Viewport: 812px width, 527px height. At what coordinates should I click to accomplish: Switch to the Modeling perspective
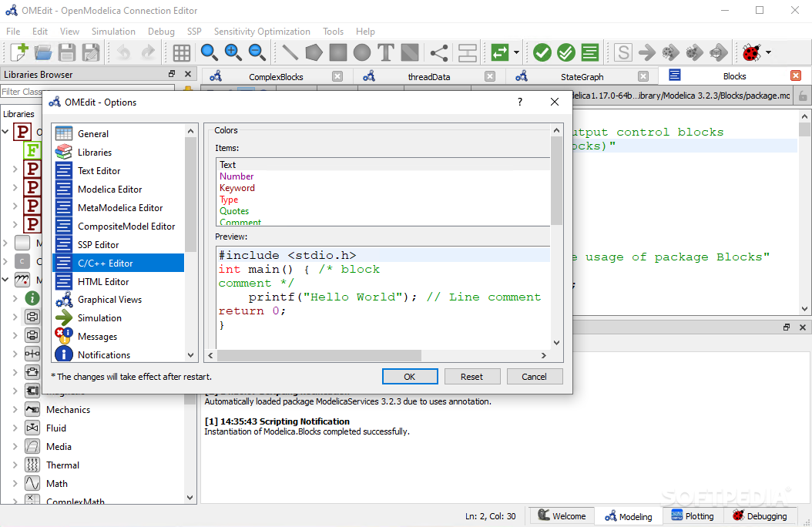click(629, 516)
